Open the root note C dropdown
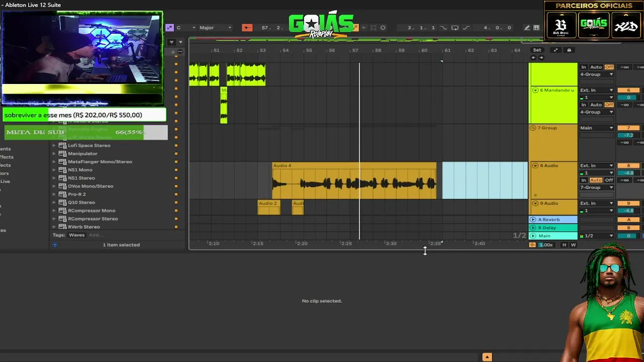Viewport: 644px width, 362px height. pyautogui.click(x=185, y=28)
